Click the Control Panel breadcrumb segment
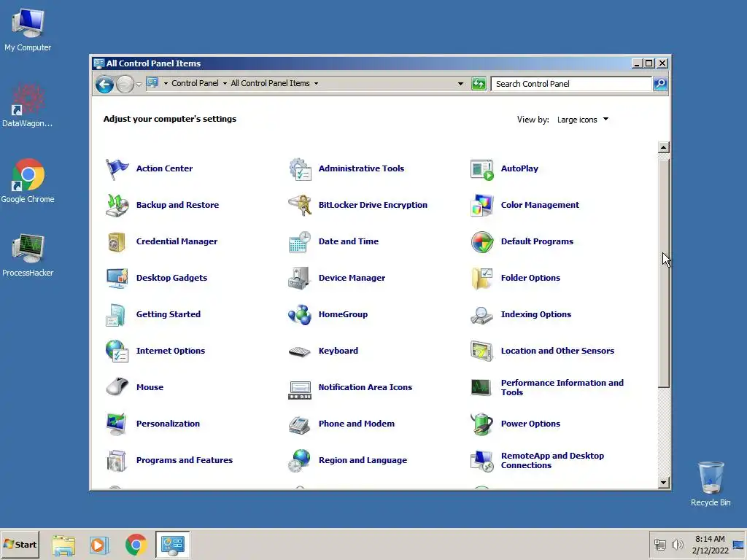The image size is (747, 560). click(x=195, y=83)
